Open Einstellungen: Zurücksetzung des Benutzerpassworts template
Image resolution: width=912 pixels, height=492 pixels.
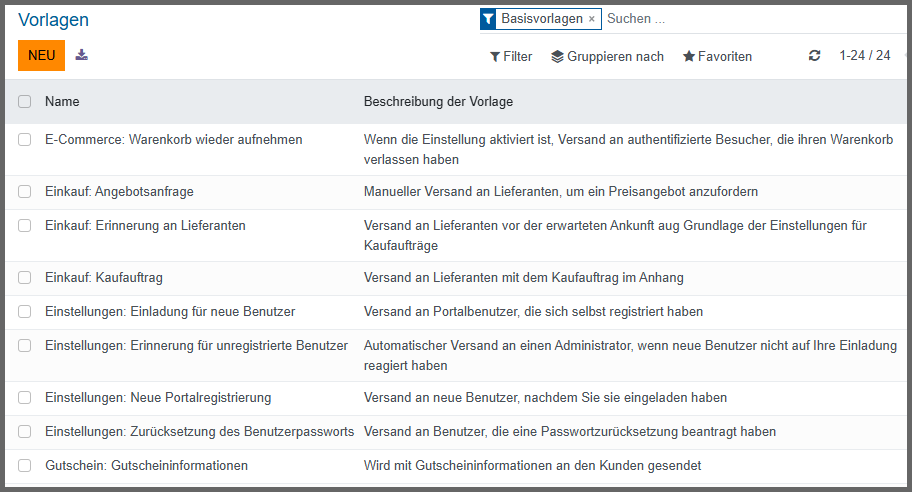[199, 431]
